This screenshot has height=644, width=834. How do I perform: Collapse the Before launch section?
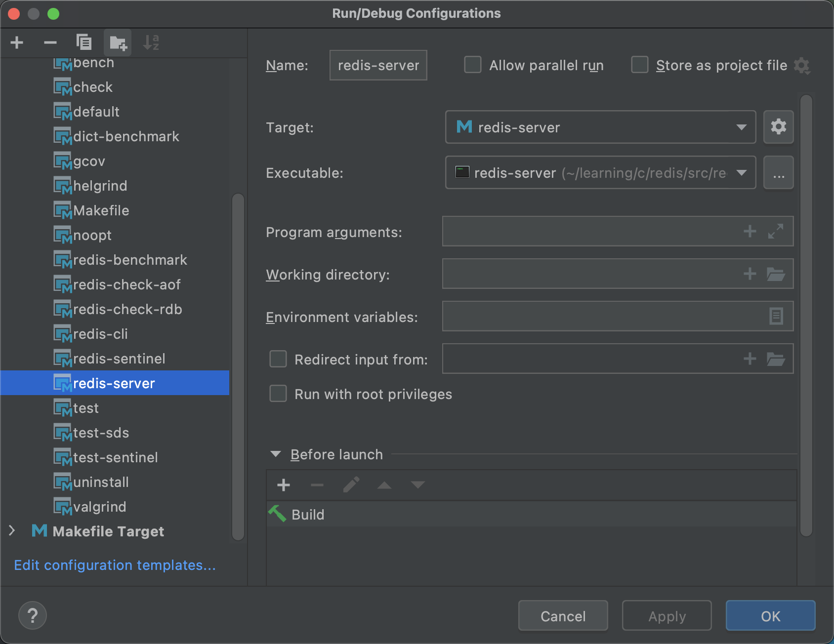pos(276,454)
